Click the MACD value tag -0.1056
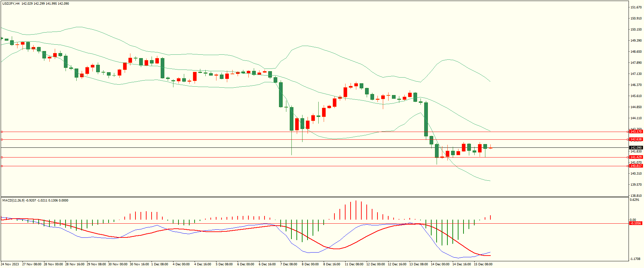Screen dimensions: 644x268 pos(635,223)
